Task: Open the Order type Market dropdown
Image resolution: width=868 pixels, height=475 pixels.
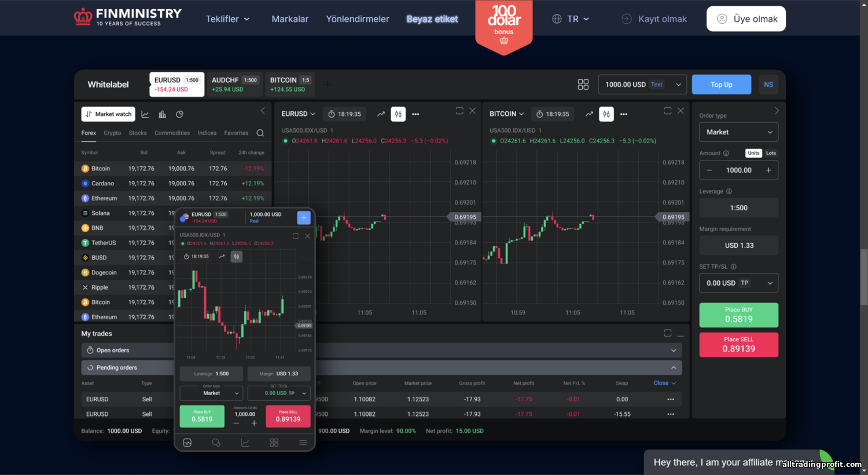Action: click(738, 132)
